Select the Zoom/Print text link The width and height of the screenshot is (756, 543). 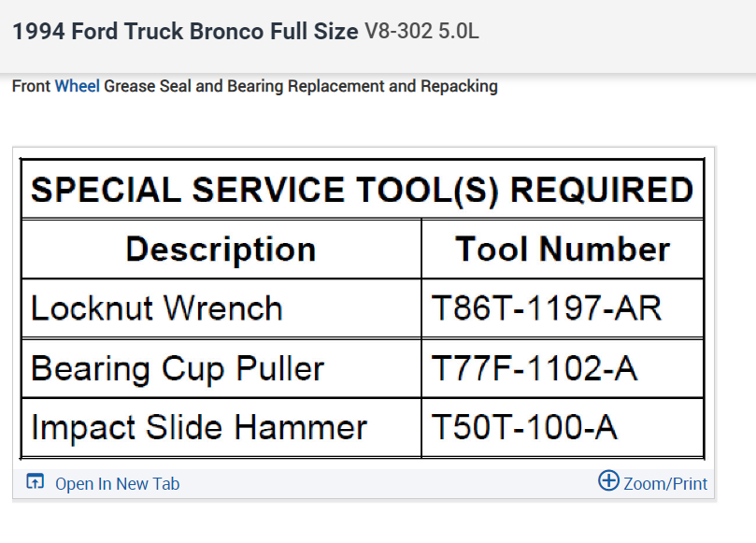665,483
